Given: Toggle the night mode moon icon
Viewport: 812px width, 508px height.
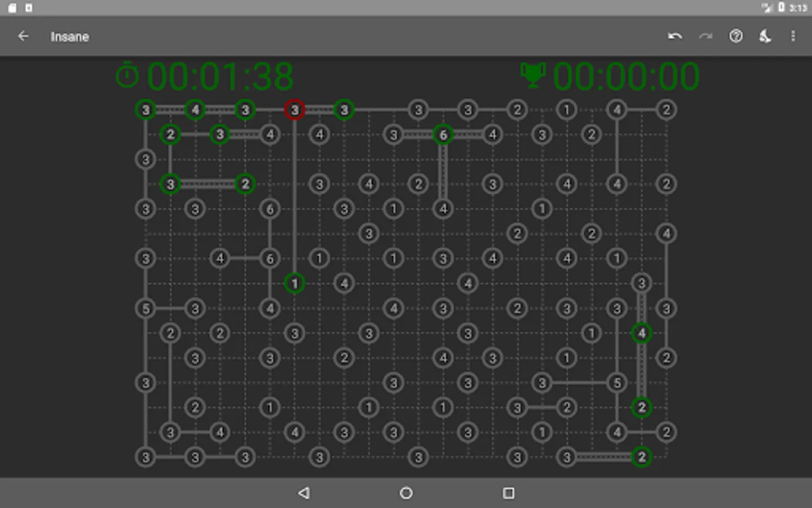Looking at the screenshot, I should click(x=765, y=36).
